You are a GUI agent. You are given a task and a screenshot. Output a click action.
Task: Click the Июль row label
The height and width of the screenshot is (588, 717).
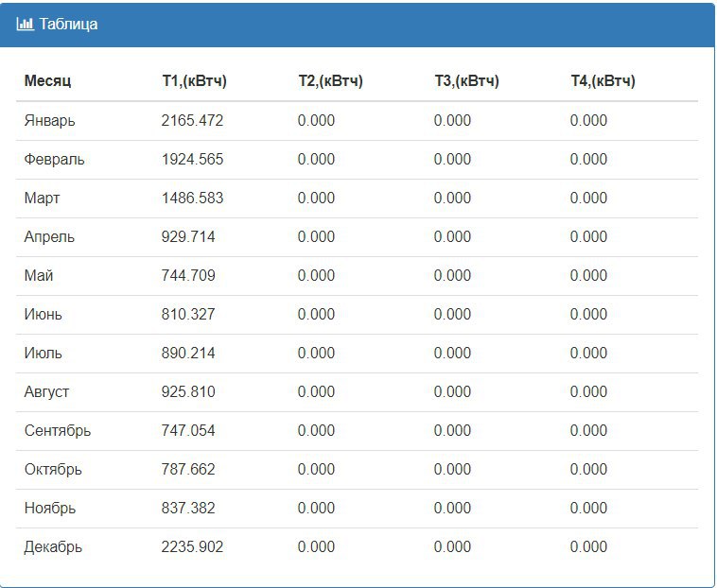click(43, 354)
